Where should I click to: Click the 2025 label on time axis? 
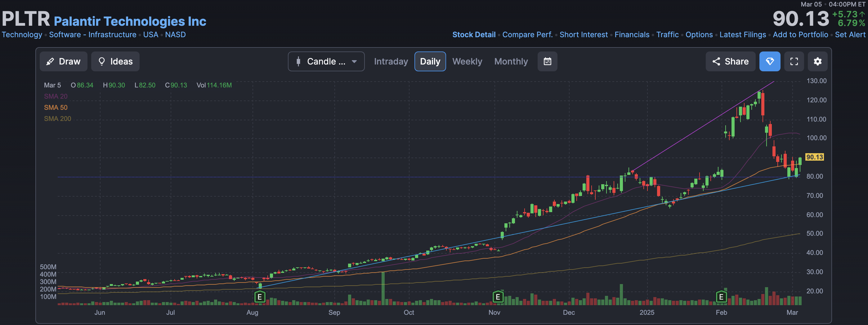(647, 313)
